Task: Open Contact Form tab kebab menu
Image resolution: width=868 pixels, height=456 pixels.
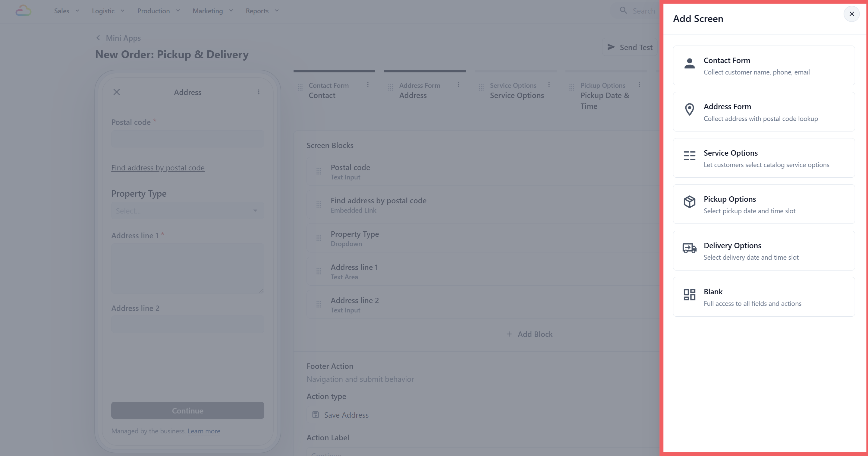Action: (368, 85)
